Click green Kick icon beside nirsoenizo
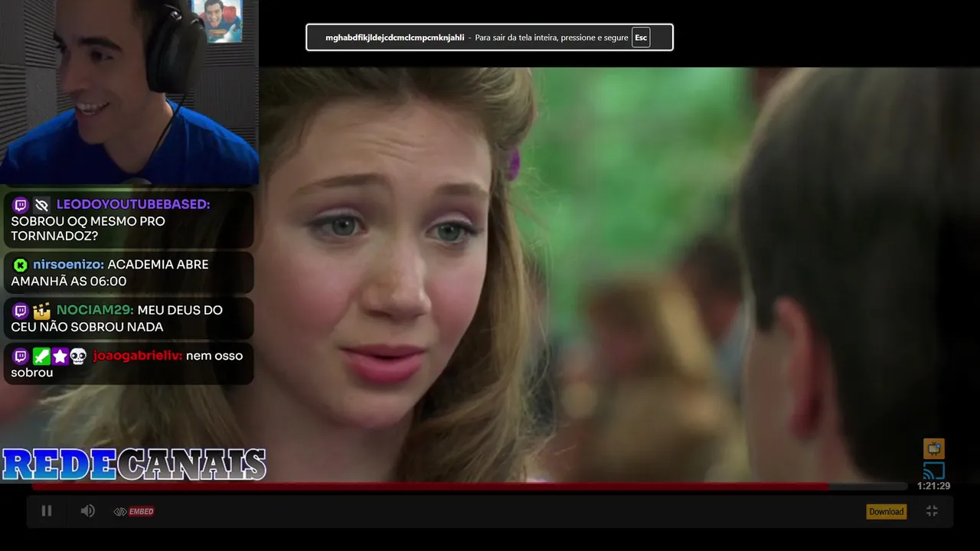980x551 pixels. (x=21, y=265)
